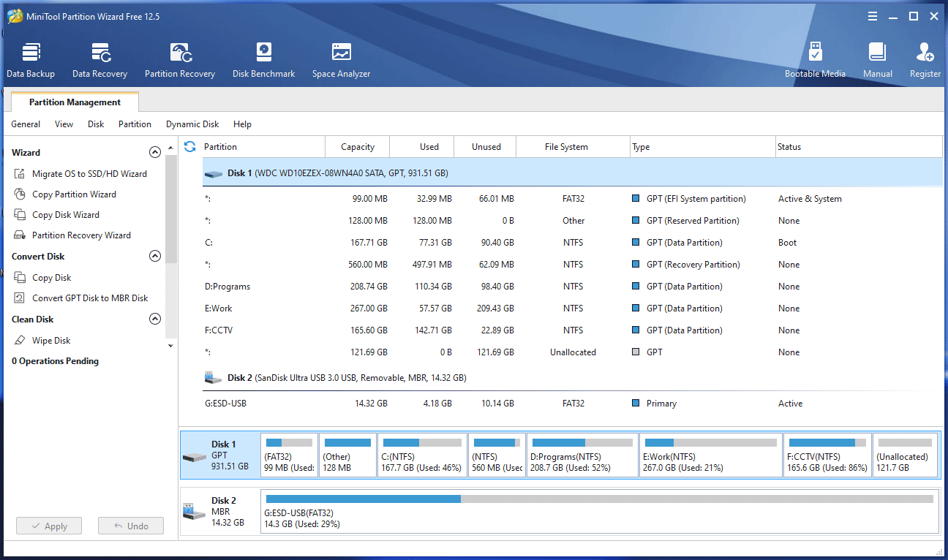Select G:ESD-USB(FAT32) bar in disk map
The image size is (948, 560).
pos(599,510)
